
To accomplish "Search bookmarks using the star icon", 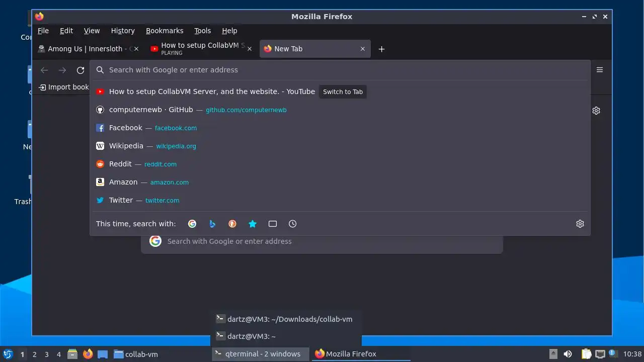I will pyautogui.click(x=253, y=224).
